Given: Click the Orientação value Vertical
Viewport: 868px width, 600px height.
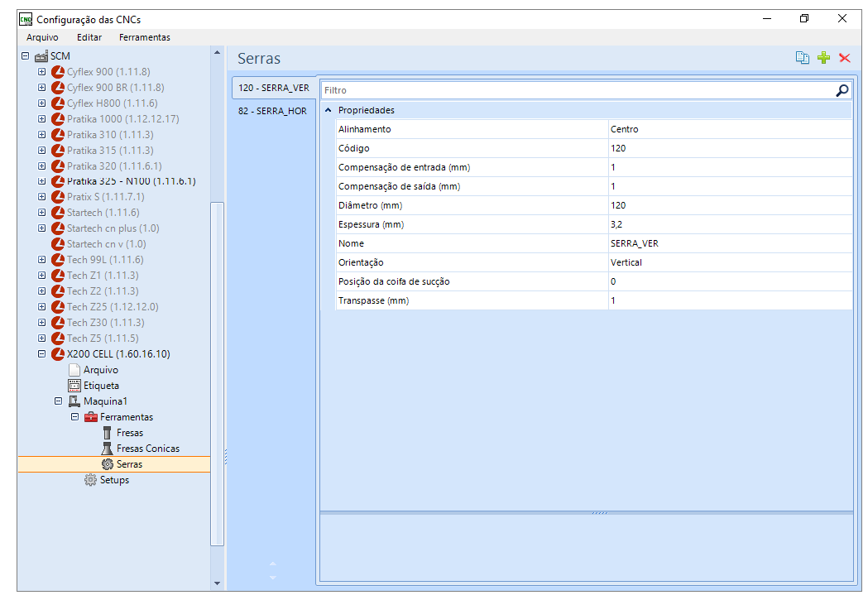Looking at the screenshot, I should tap(730, 262).
